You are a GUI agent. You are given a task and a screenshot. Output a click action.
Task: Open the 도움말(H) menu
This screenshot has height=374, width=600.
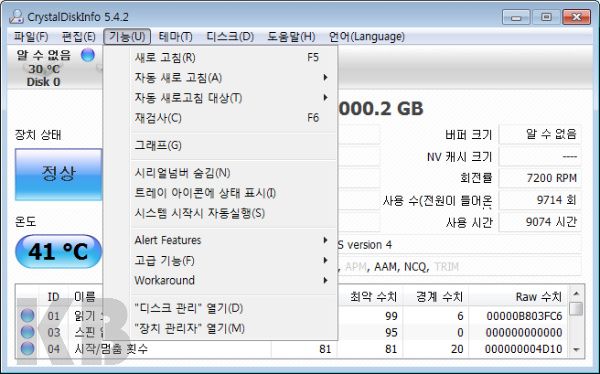click(x=291, y=37)
